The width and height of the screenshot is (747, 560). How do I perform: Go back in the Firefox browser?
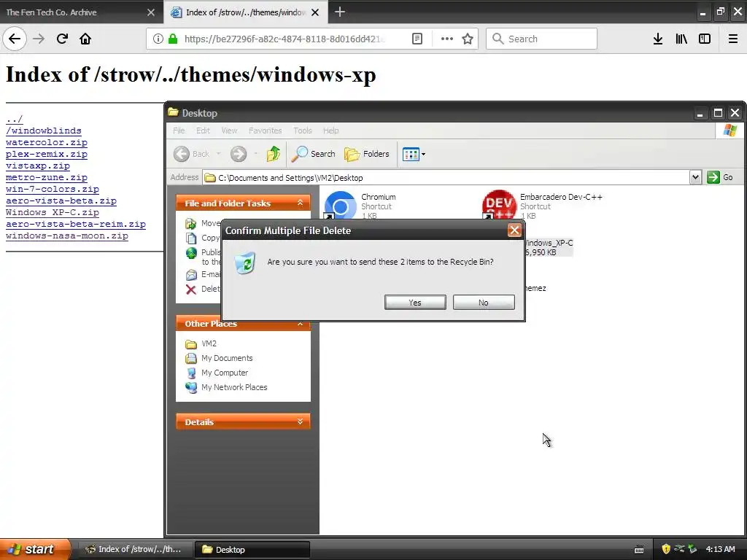click(15, 39)
